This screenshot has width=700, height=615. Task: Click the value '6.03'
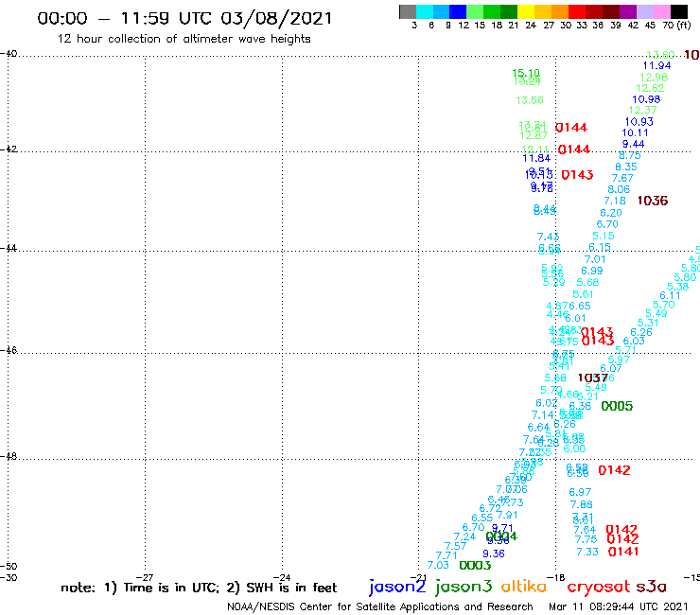coord(634,342)
